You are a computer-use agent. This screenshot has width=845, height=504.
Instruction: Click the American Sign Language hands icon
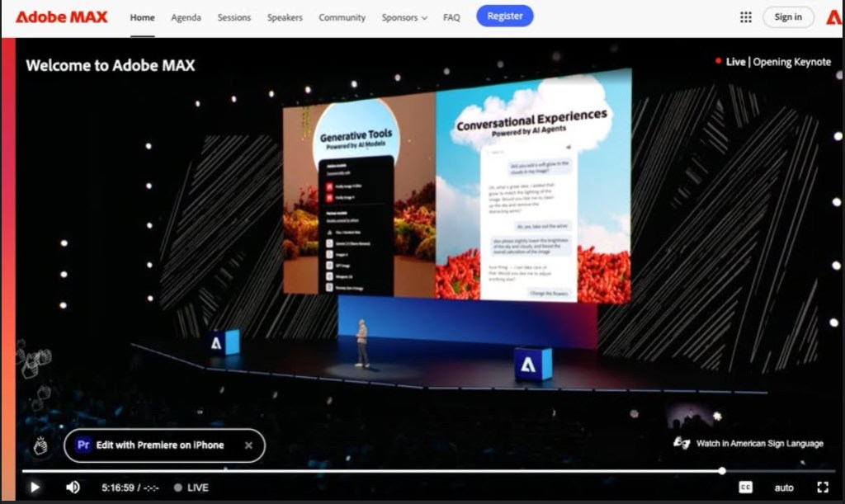coord(682,443)
